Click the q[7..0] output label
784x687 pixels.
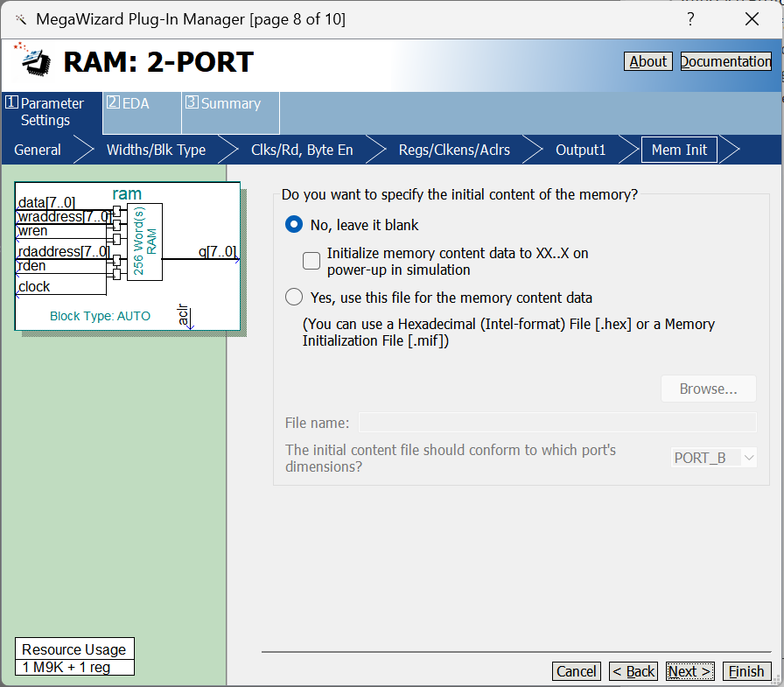pyautogui.click(x=217, y=251)
